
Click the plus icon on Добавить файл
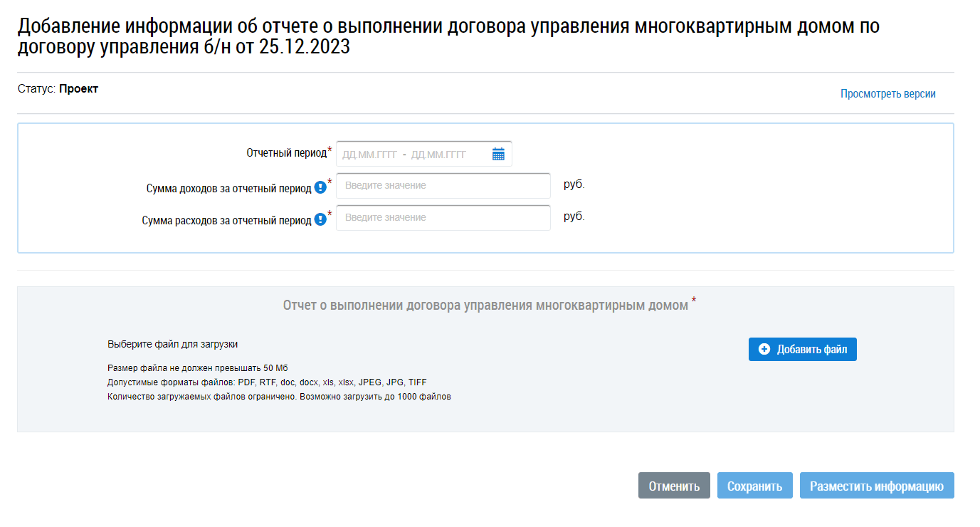764,350
